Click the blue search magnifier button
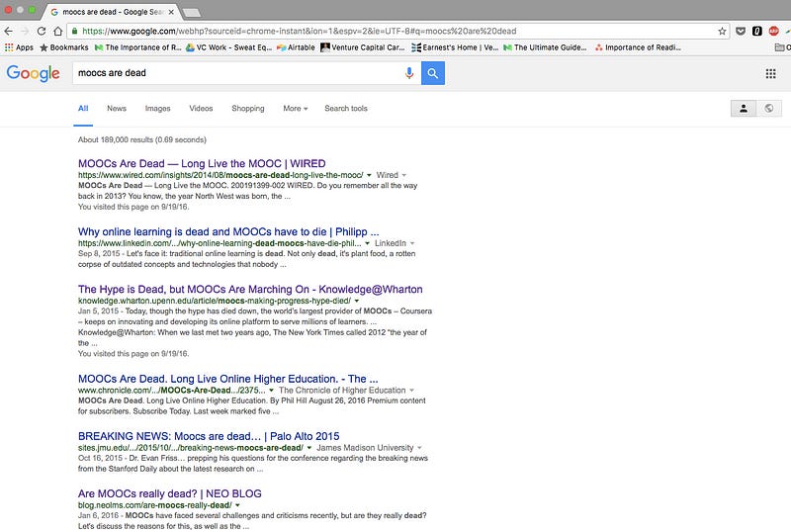 coord(433,73)
